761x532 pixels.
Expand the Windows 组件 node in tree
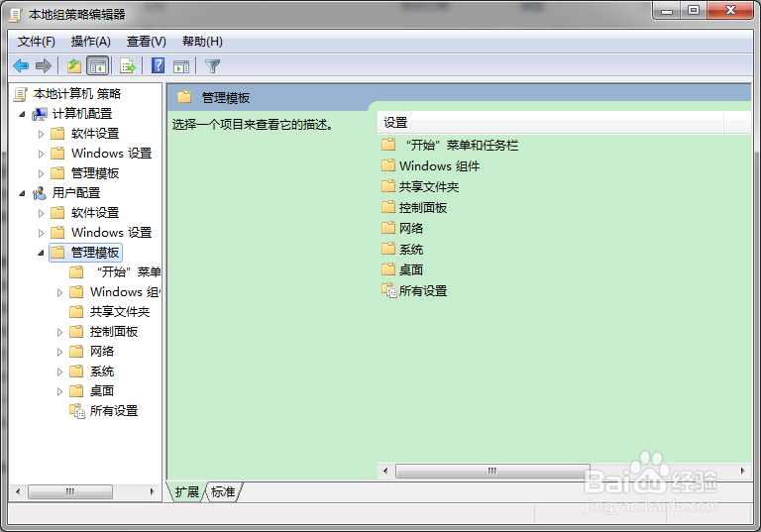[x=59, y=292]
